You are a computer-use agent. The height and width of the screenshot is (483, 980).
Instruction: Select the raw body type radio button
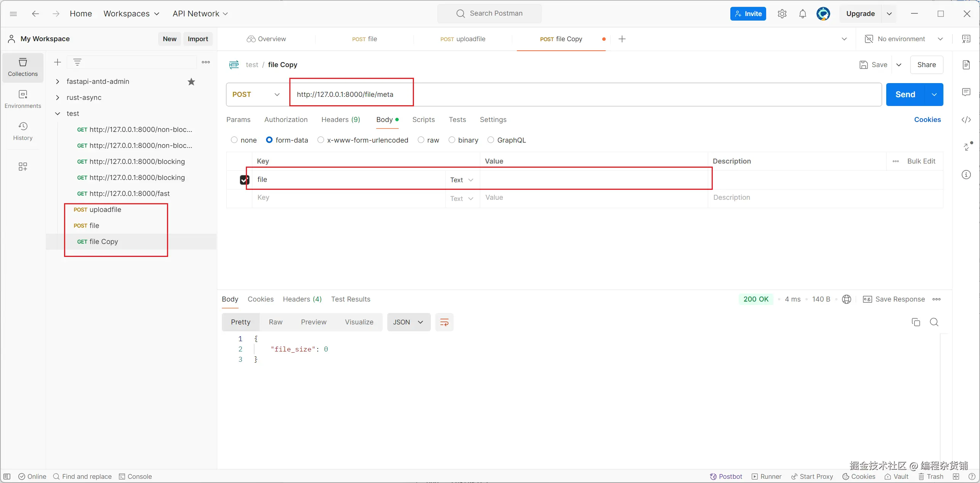click(421, 140)
